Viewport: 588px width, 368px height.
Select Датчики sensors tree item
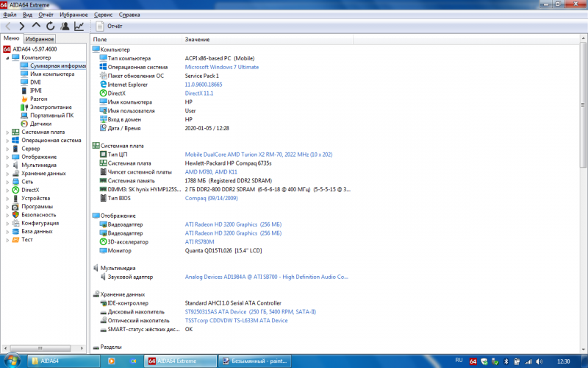point(36,124)
